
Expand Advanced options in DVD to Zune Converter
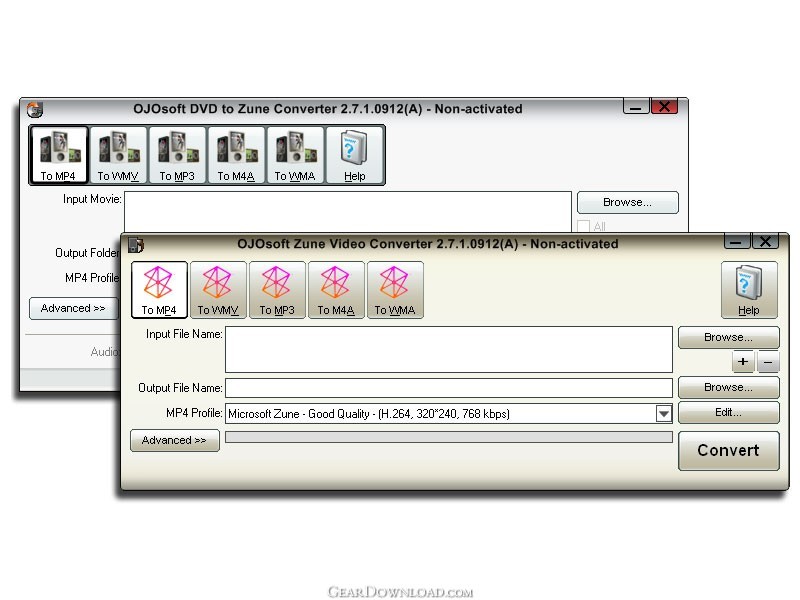tap(73, 308)
